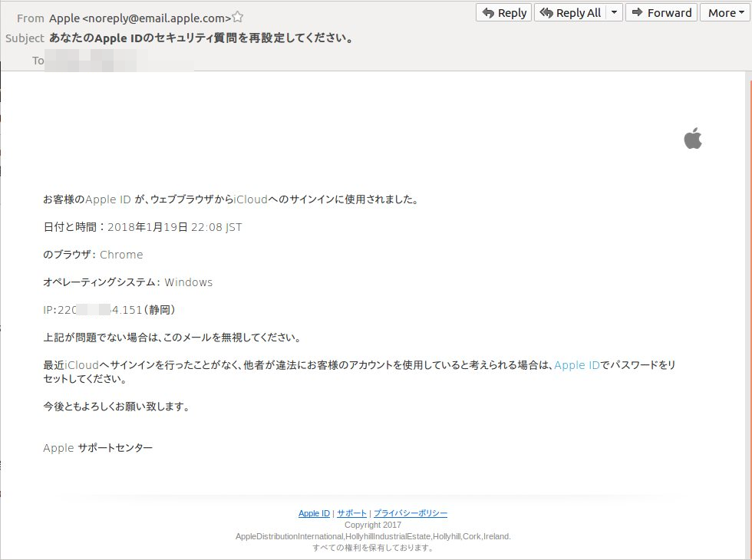Open the プライバシーポリシー privacy policy link
Viewport: 752px width, 560px height.
[x=411, y=513]
